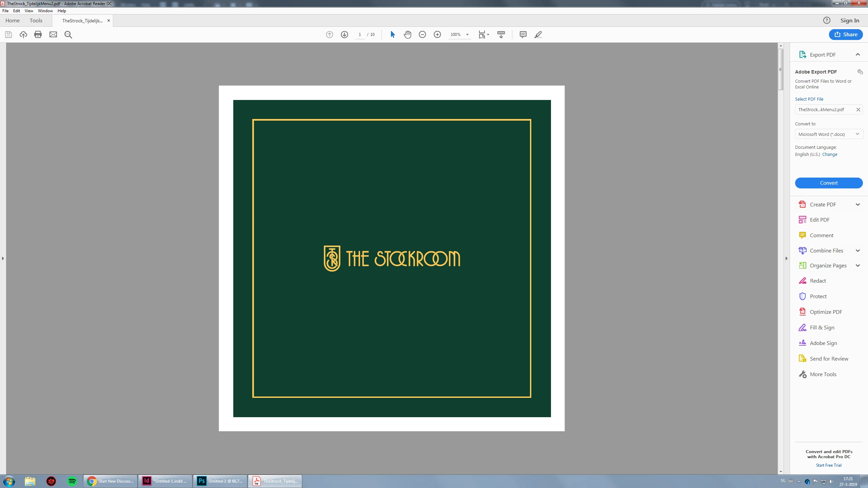Open the zoom level 100% dropdown
868x488 pixels.
pyautogui.click(x=467, y=35)
